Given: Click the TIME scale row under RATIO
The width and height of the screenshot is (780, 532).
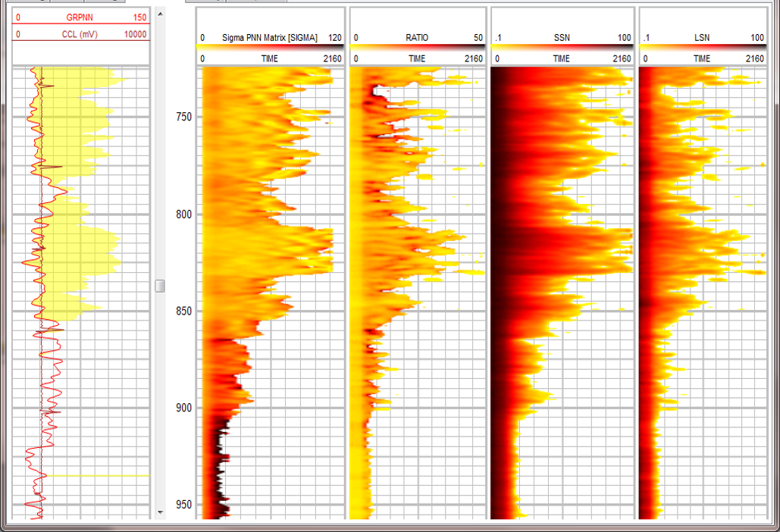Looking at the screenshot, I should tap(418, 58).
